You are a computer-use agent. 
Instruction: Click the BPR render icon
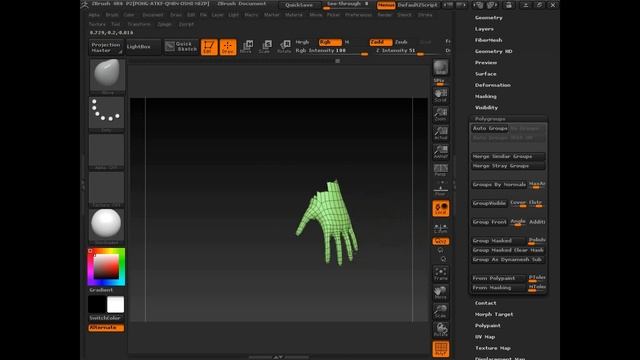[440, 67]
